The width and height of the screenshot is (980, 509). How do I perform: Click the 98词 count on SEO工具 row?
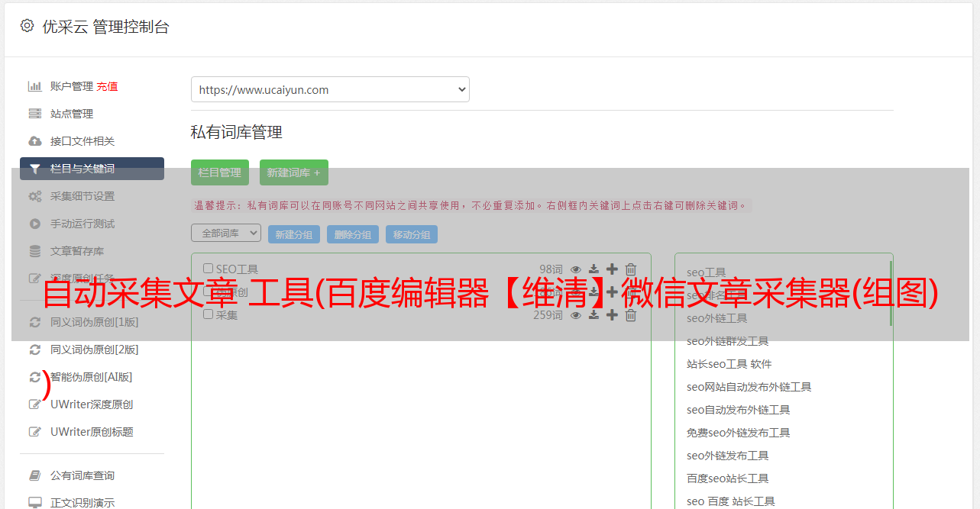click(x=551, y=269)
